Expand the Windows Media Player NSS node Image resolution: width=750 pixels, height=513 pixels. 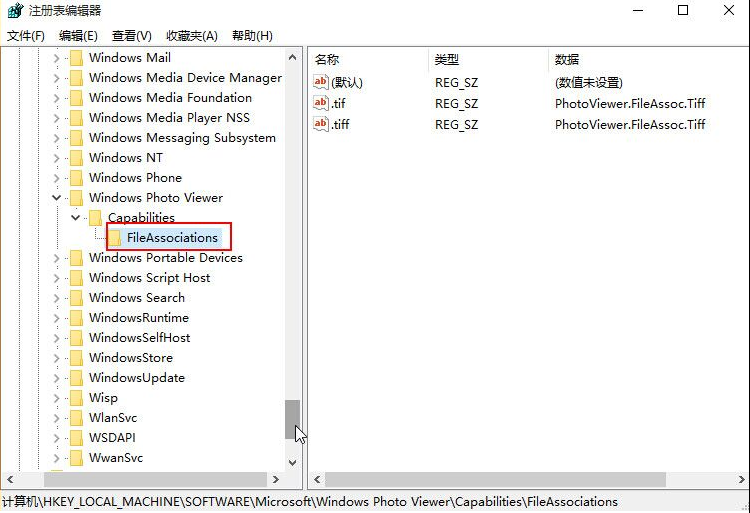(57, 118)
